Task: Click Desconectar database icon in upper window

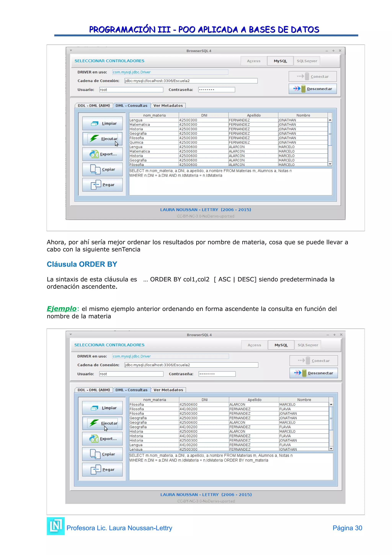Action: click(303, 89)
